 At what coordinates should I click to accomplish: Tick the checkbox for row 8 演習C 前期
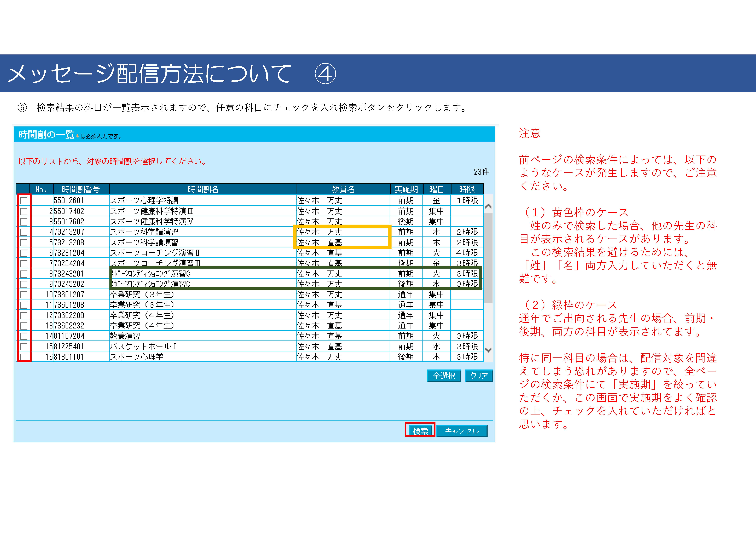[24, 274]
